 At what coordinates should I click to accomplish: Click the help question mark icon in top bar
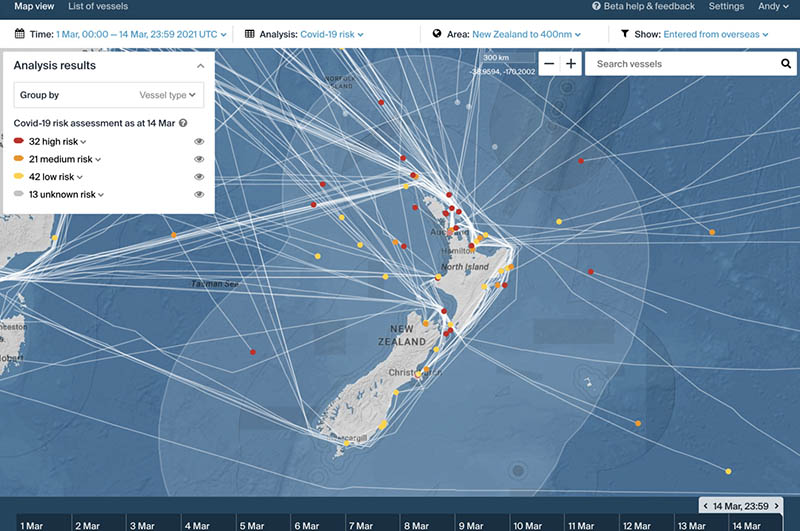point(596,6)
